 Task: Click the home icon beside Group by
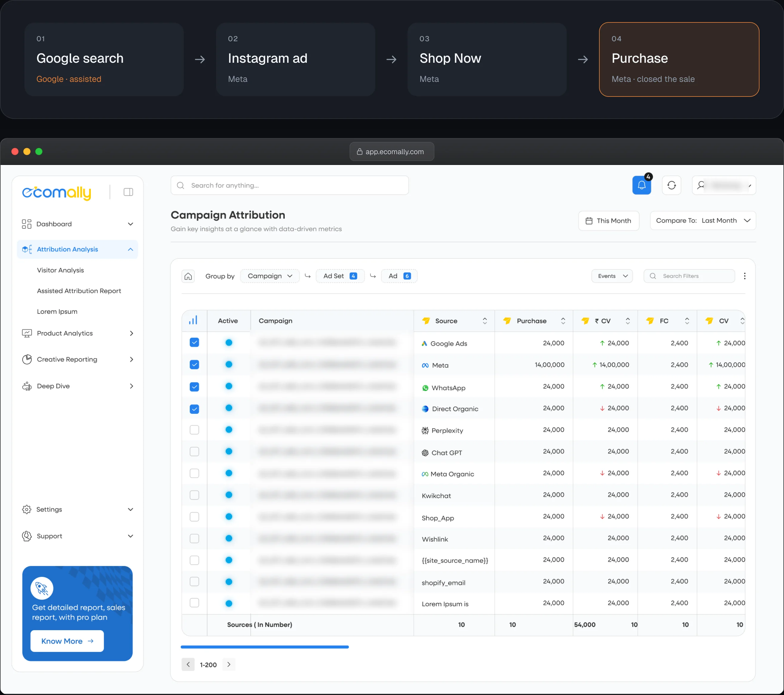pos(188,276)
